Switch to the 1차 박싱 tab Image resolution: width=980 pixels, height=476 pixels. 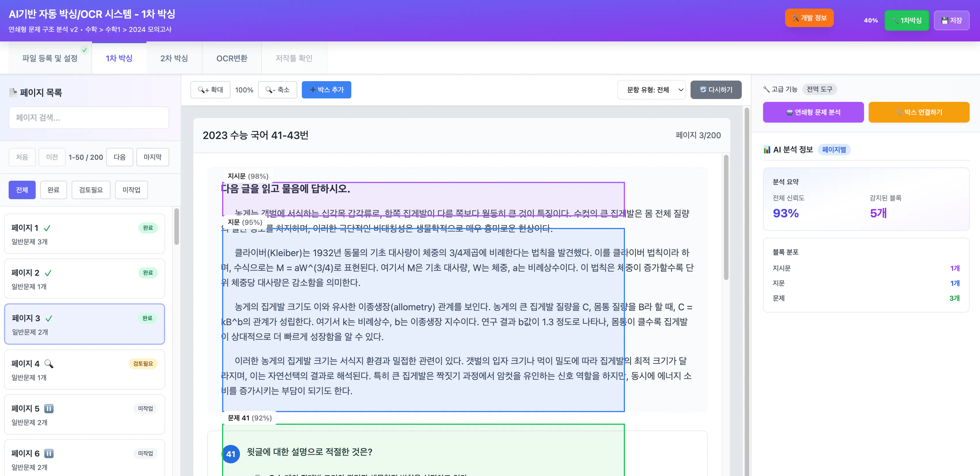pyautogui.click(x=119, y=58)
